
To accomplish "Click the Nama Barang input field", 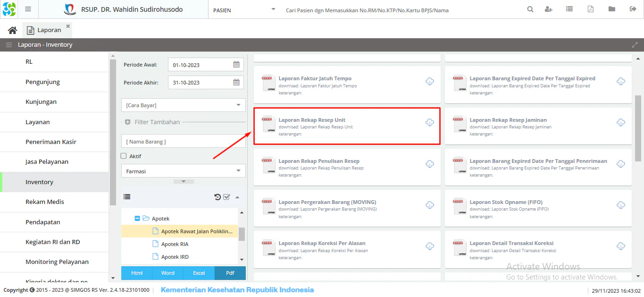I will pyautogui.click(x=183, y=141).
